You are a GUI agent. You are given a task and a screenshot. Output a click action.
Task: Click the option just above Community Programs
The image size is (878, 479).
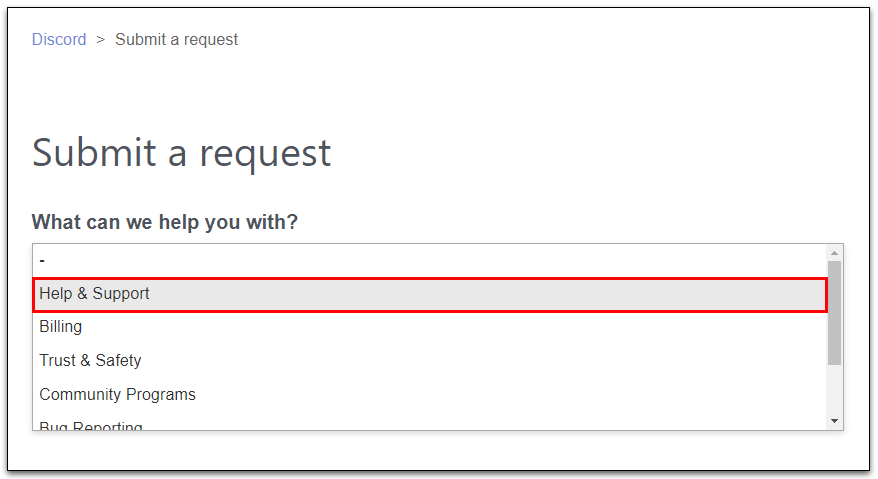point(90,361)
